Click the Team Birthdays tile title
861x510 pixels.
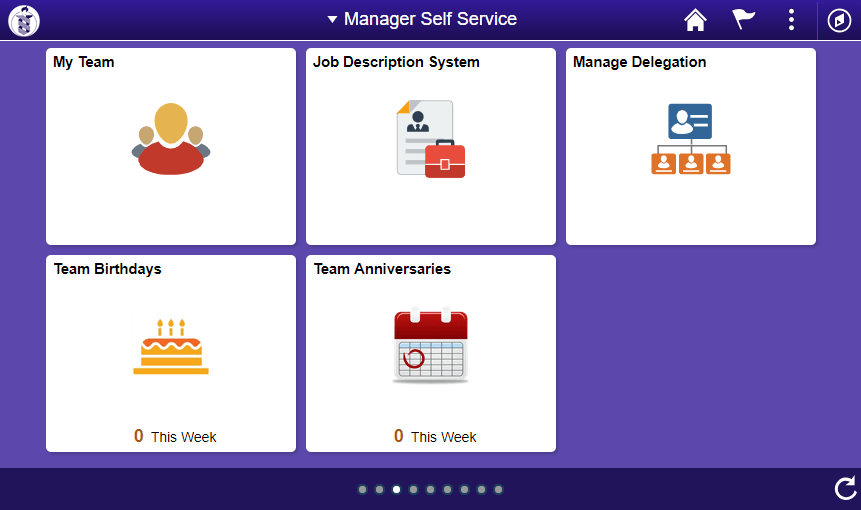click(108, 269)
